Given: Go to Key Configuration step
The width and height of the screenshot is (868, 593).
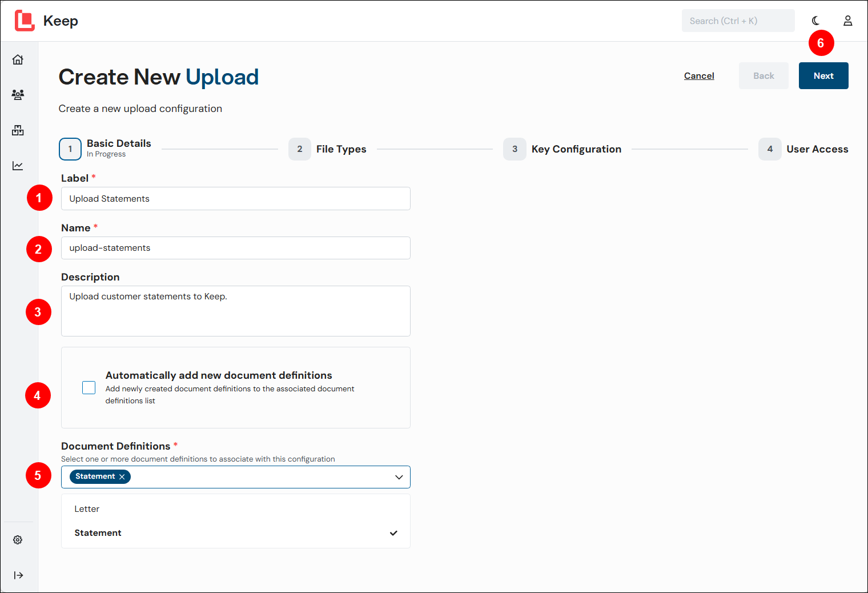Looking at the screenshot, I should pos(562,149).
